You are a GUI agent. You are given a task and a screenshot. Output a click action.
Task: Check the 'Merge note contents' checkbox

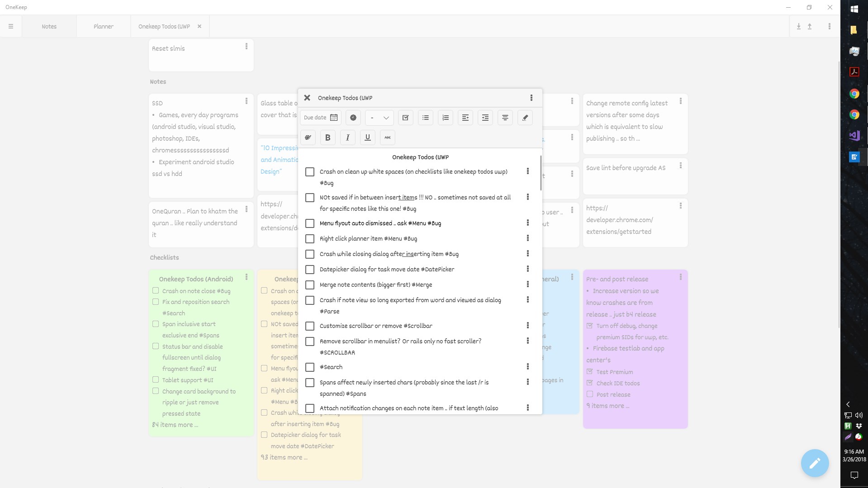pos(310,285)
